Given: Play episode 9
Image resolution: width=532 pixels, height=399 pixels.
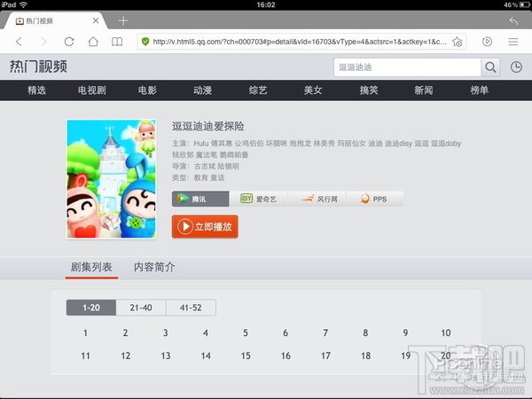Looking at the screenshot, I should click(406, 332).
